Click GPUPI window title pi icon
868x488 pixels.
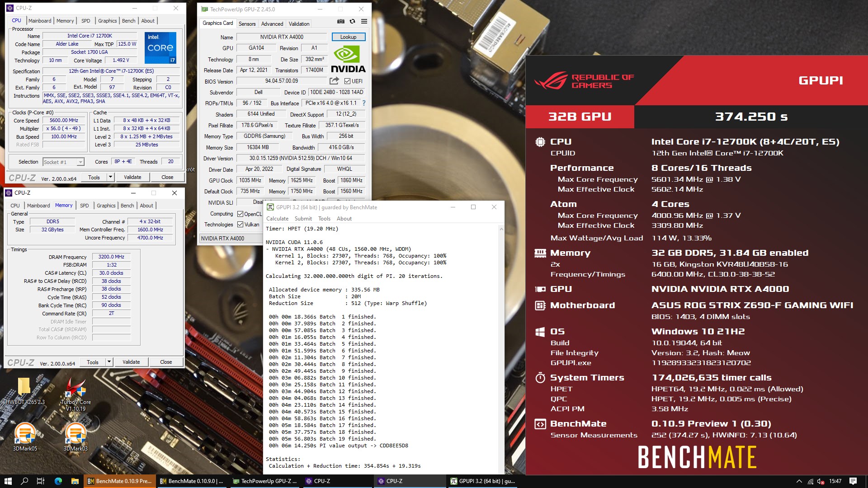(x=270, y=207)
